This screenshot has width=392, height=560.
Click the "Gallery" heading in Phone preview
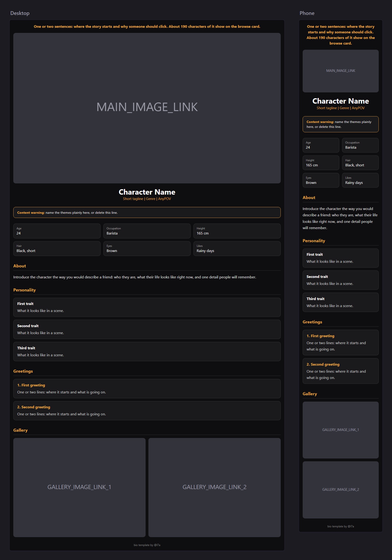(x=310, y=394)
